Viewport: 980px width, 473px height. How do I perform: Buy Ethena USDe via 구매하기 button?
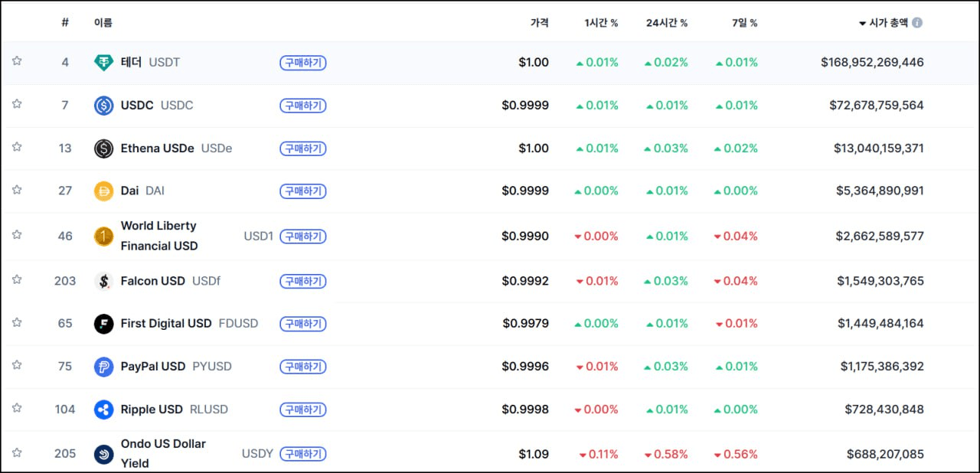pyautogui.click(x=303, y=148)
